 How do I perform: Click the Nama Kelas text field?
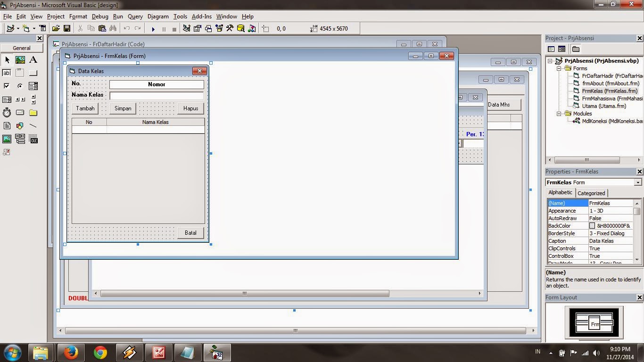[x=157, y=96]
